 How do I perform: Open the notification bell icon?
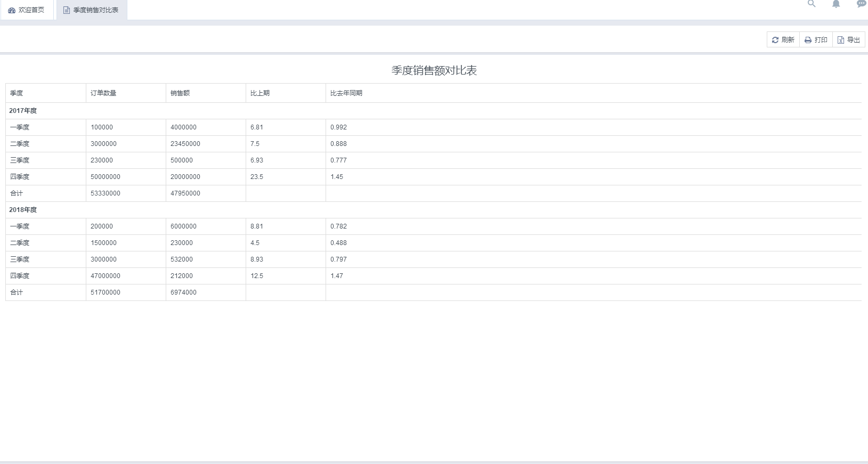tap(836, 4)
